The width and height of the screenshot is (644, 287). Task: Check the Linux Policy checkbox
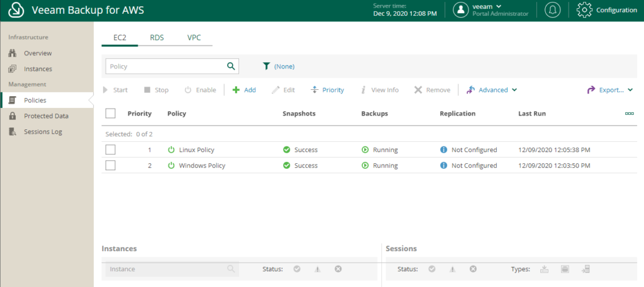click(x=111, y=149)
